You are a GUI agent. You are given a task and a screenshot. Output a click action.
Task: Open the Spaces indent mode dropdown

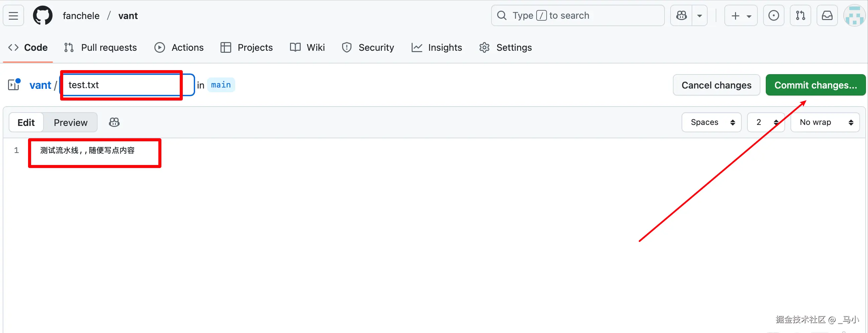tap(711, 122)
